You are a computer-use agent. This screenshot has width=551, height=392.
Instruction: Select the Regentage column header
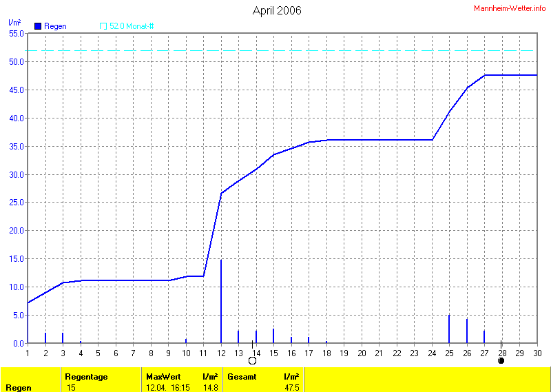click(87, 377)
